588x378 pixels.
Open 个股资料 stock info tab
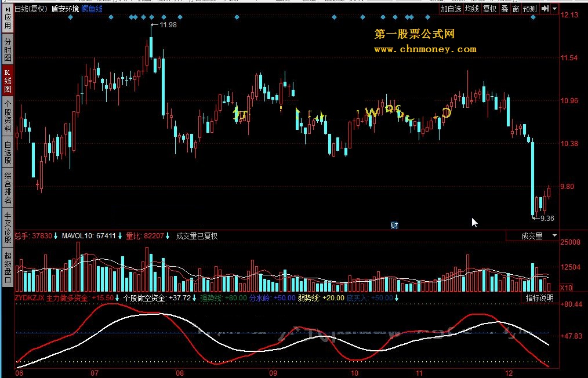tap(8, 117)
